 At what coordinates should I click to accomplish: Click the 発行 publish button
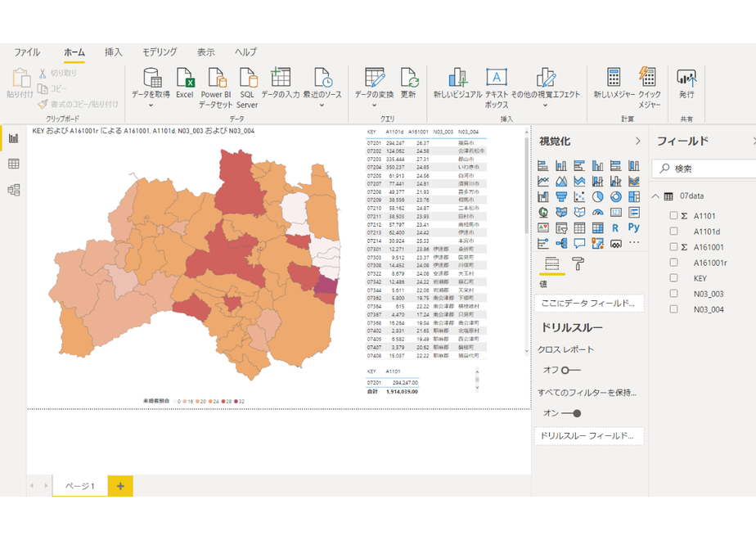[686, 83]
